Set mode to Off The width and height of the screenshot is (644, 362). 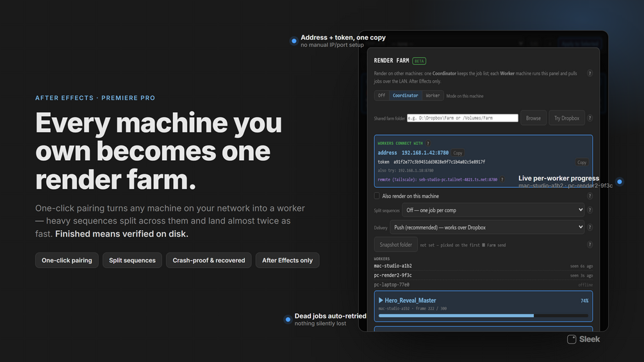pyautogui.click(x=381, y=95)
